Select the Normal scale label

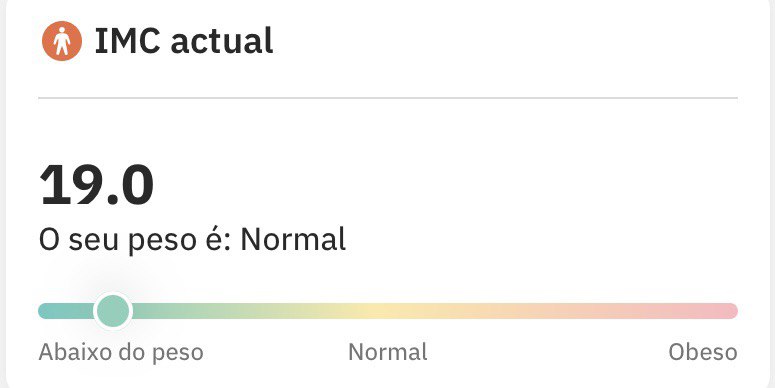point(388,352)
